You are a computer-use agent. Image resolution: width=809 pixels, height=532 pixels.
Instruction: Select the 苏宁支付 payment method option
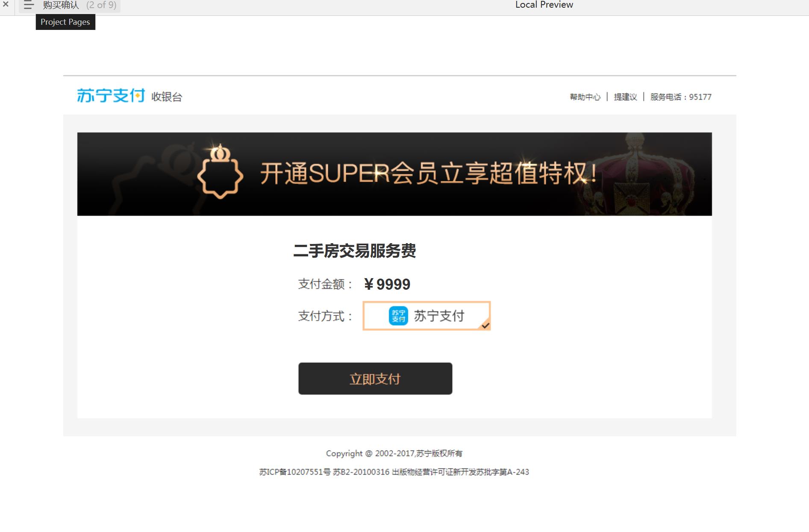click(x=427, y=316)
